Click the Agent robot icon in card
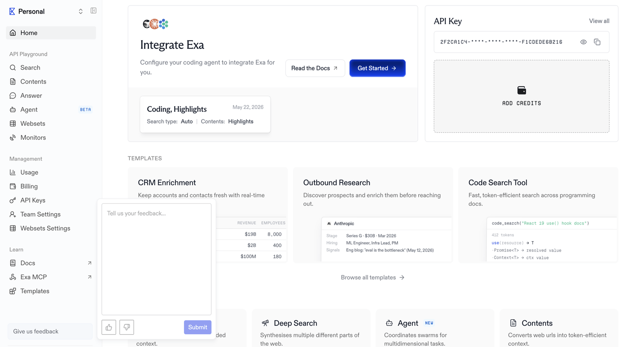This screenshot has width=644, height=347. [389, 323]
